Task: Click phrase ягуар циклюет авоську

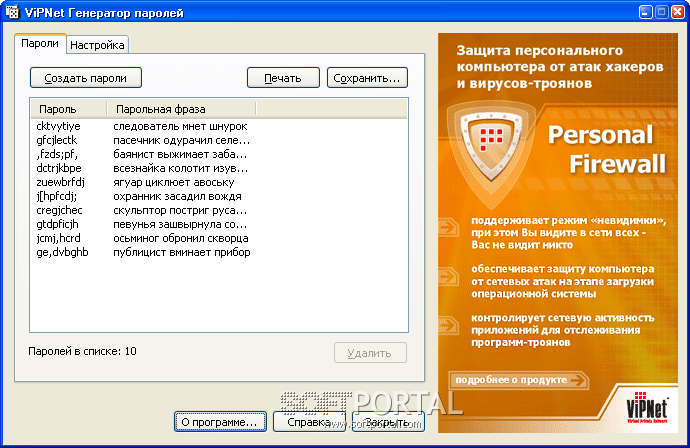Action: click(174, 182)
